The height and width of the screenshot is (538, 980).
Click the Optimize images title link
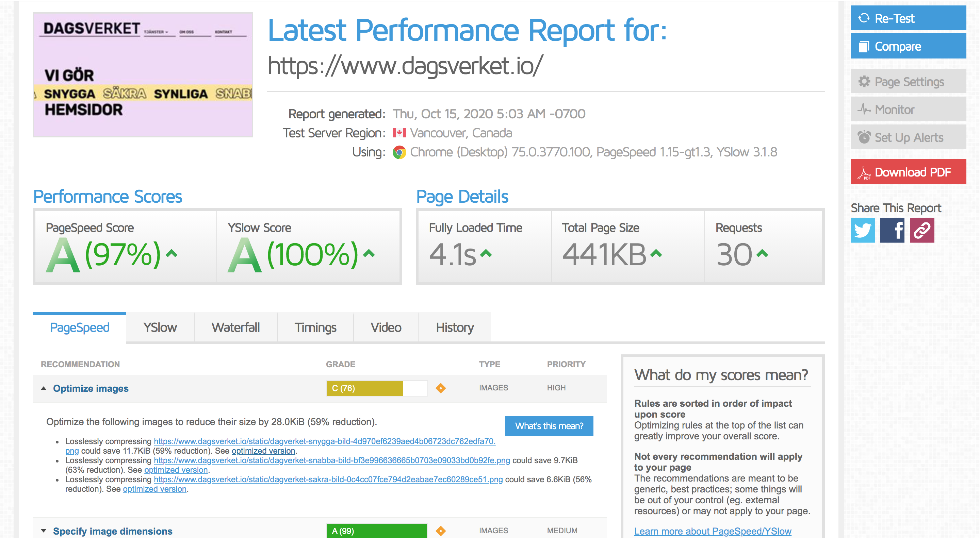tap(91, 388)
